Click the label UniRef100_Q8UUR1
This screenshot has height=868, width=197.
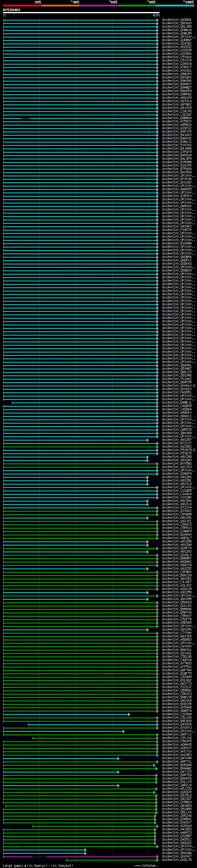tap(176, 365)
